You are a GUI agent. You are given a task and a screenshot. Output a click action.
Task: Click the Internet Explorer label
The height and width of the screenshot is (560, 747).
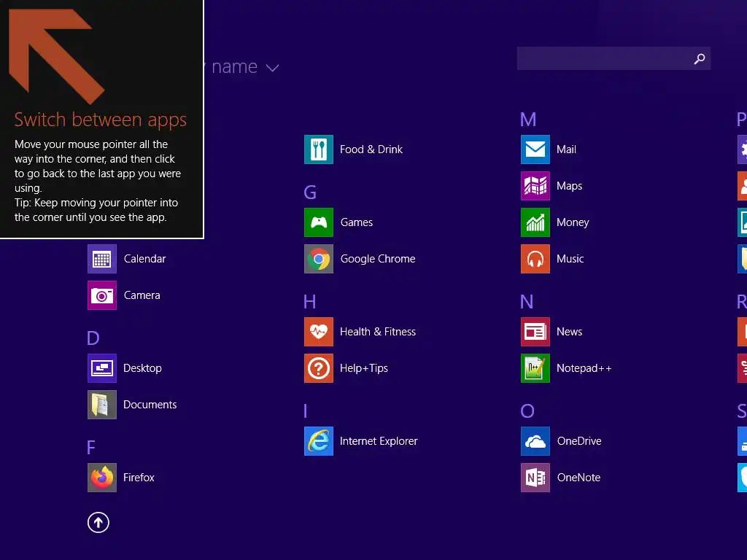pyautogui.click(x=379, y=441)
